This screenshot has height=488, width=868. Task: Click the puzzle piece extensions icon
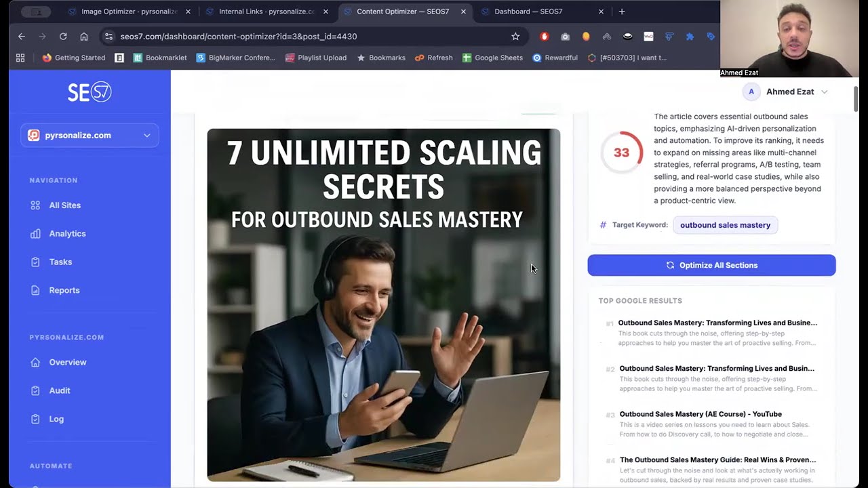690,37
